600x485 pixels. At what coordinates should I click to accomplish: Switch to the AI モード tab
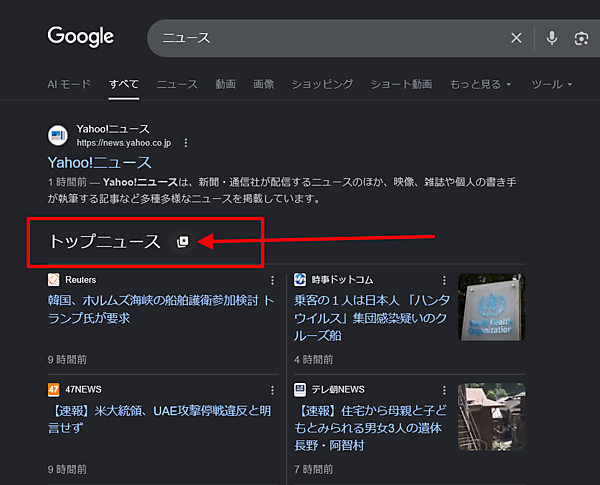(69, 84)
